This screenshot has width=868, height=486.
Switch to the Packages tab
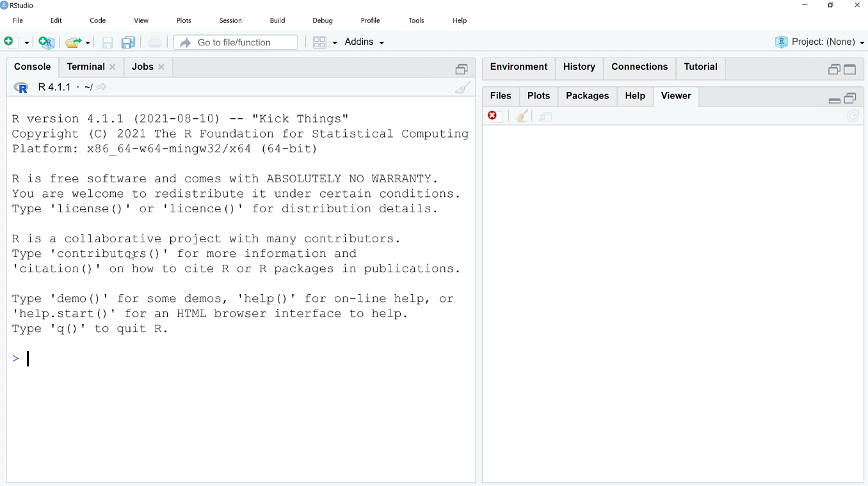[x=587, y=97]
